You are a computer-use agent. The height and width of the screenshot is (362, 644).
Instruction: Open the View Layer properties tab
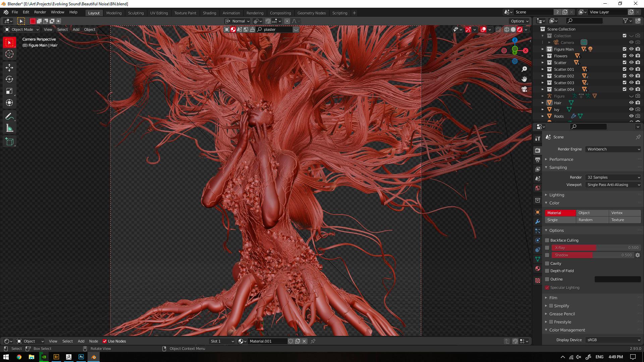tap(538, 169)
